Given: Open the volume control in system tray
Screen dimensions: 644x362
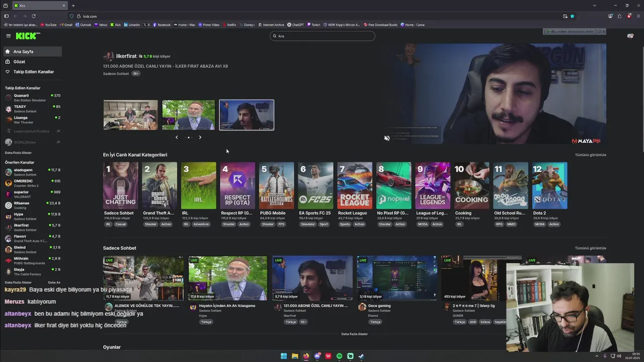Looking at the screenshot, I should [x=619, y=356].
